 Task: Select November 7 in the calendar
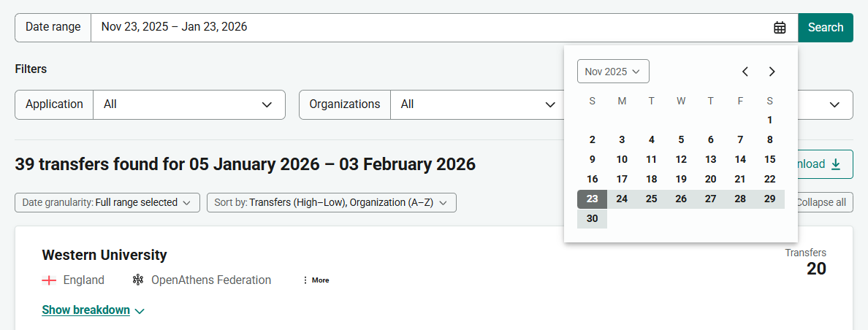[x=740, y=140]
